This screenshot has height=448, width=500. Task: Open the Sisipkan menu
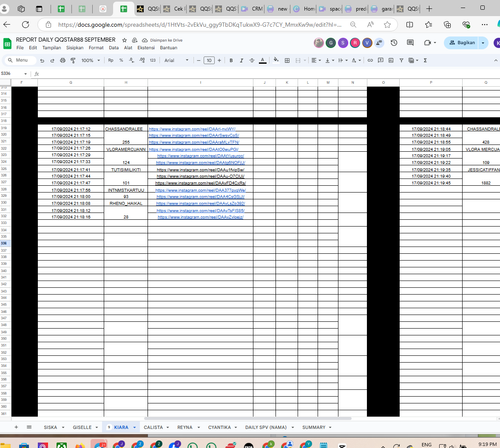click(75, 48)
